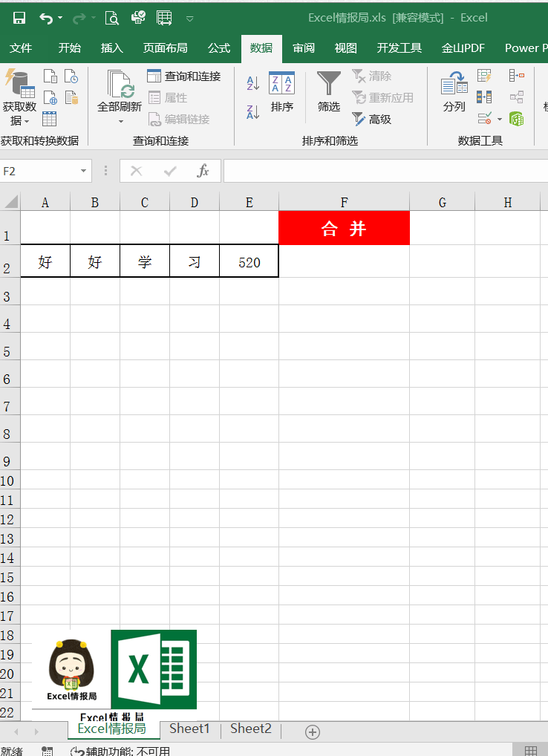Open the Name Box dropdown arrow
The width and height of the screenshot is (548, 756).
tap(83, 171)
